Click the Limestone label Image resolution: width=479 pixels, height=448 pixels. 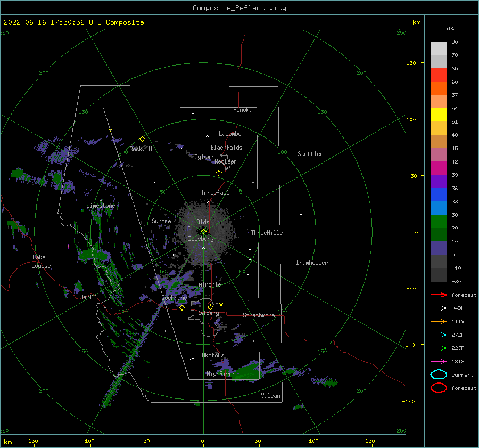[x=101, y=206]
